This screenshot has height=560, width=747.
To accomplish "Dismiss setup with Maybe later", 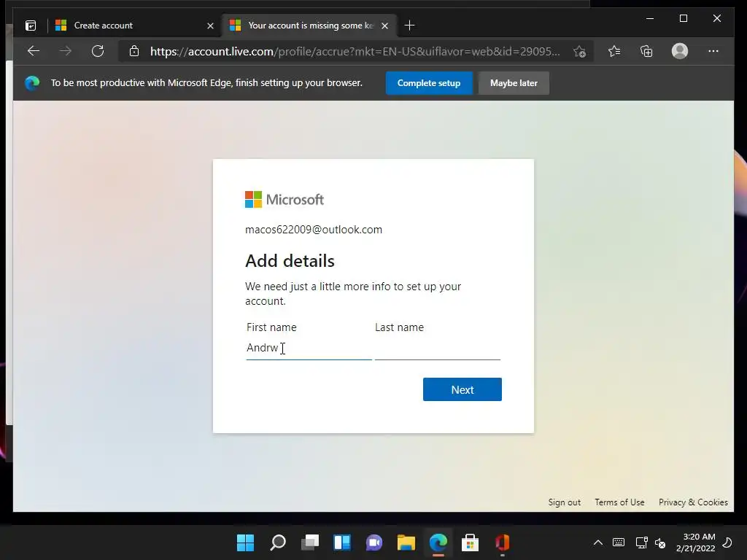I will coord(514,83).
